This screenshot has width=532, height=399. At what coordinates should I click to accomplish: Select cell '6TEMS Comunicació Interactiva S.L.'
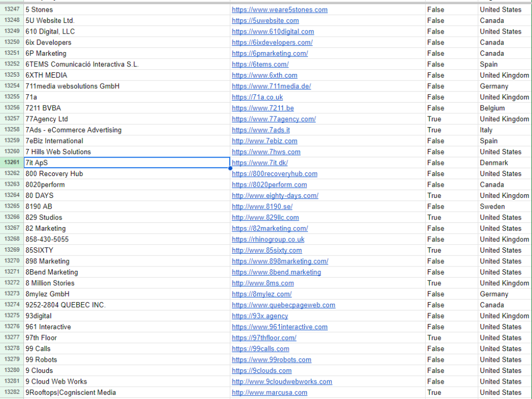[127, 64]
